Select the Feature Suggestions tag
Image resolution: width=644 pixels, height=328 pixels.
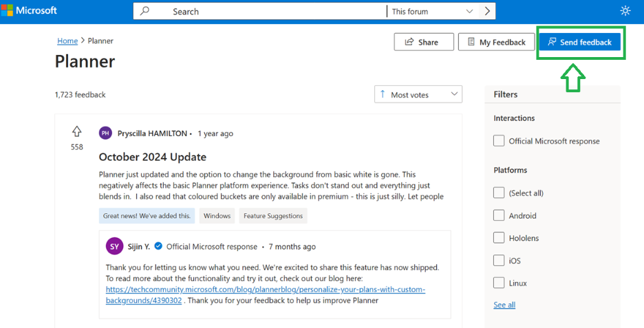pos(273,215)
